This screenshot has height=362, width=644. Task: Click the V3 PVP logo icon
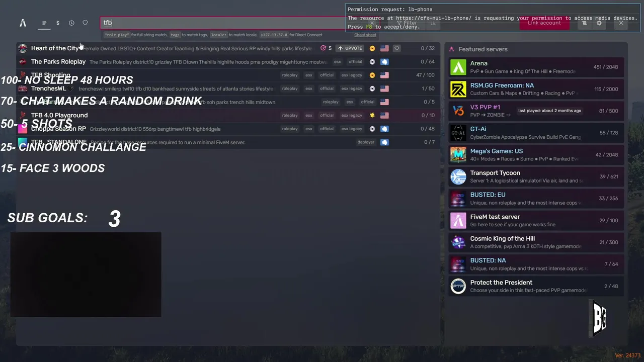point(458,111)
